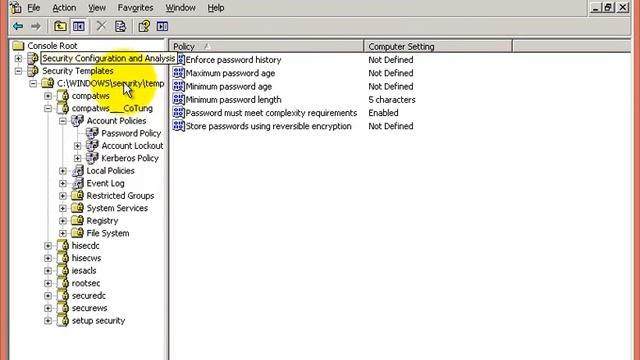Image resolution: width=640 pixels, height=360 pixels.
Task: Click the Show/Hide Action Pane toolbar icon
Action: [162, 27]
